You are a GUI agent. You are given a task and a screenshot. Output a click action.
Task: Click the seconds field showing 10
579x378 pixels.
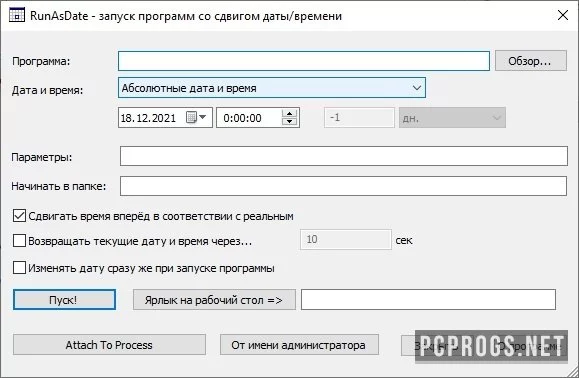346,240
